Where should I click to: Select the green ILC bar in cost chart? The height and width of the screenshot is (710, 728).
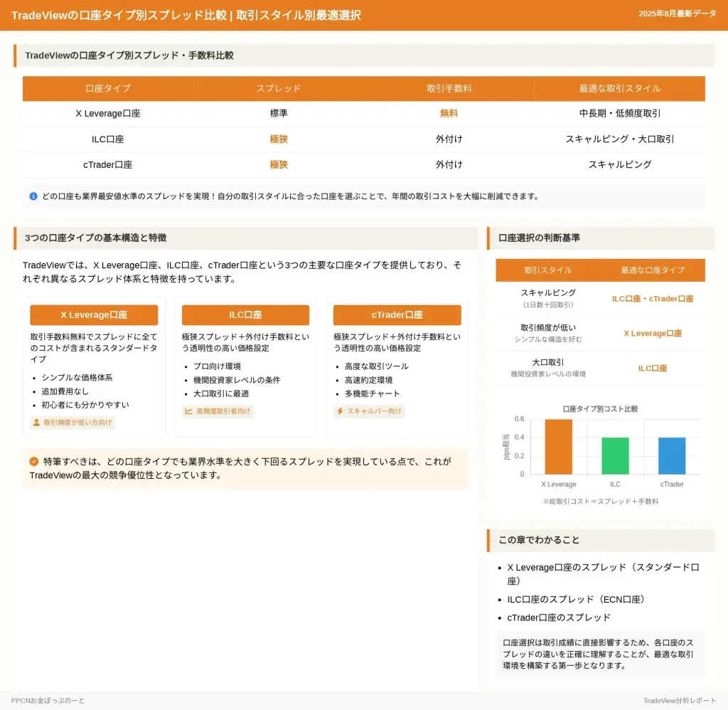[615, 456]
